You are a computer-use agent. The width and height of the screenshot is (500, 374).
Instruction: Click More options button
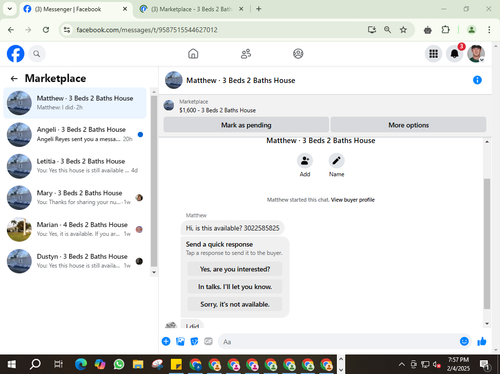coord(408,125)
